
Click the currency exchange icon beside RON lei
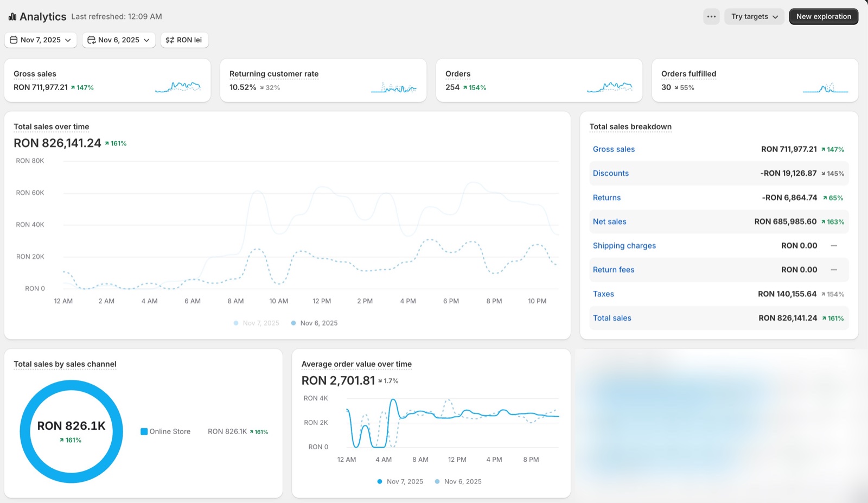point(170,40)
